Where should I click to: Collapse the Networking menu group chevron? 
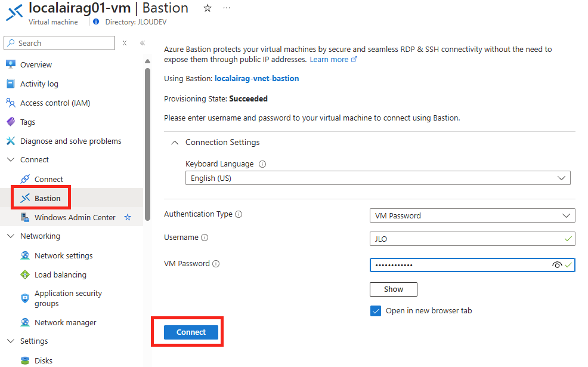(x=11, y=236)
